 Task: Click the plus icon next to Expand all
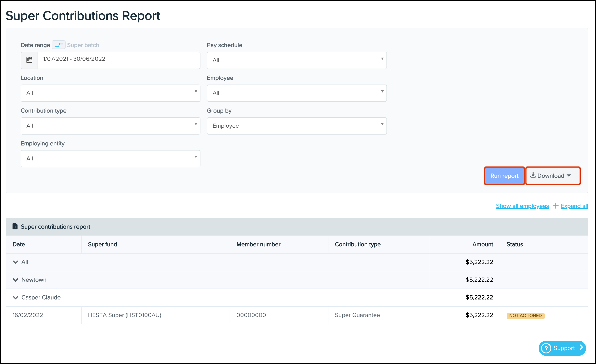556,206
